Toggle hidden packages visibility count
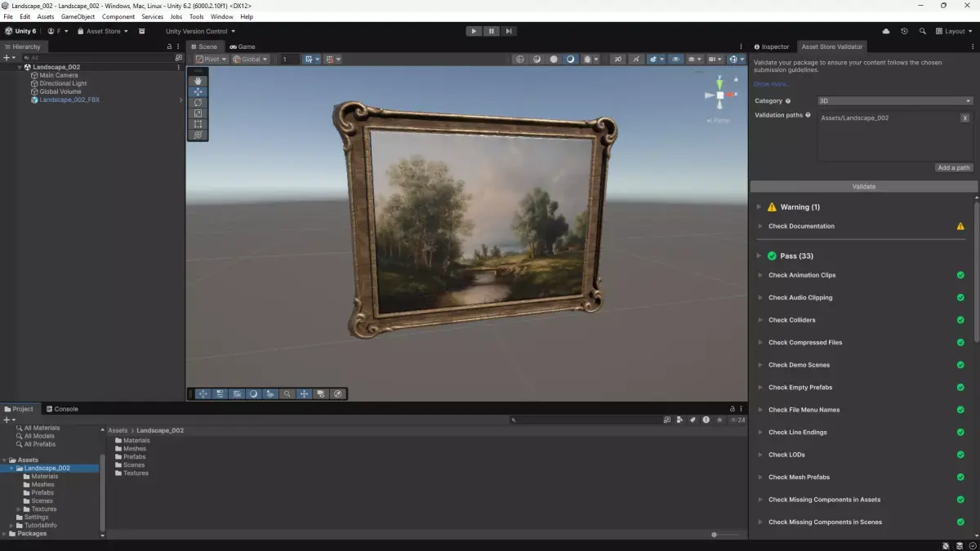 737,420
